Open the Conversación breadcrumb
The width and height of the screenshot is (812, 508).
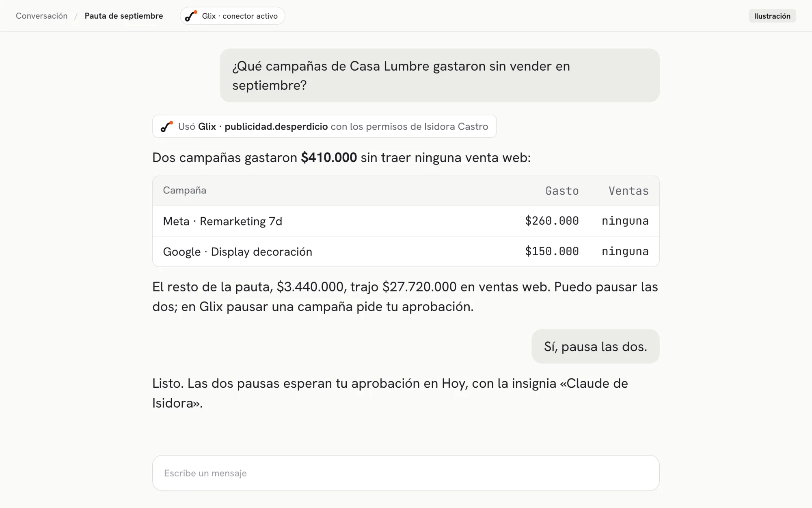(x=41, y=16)
